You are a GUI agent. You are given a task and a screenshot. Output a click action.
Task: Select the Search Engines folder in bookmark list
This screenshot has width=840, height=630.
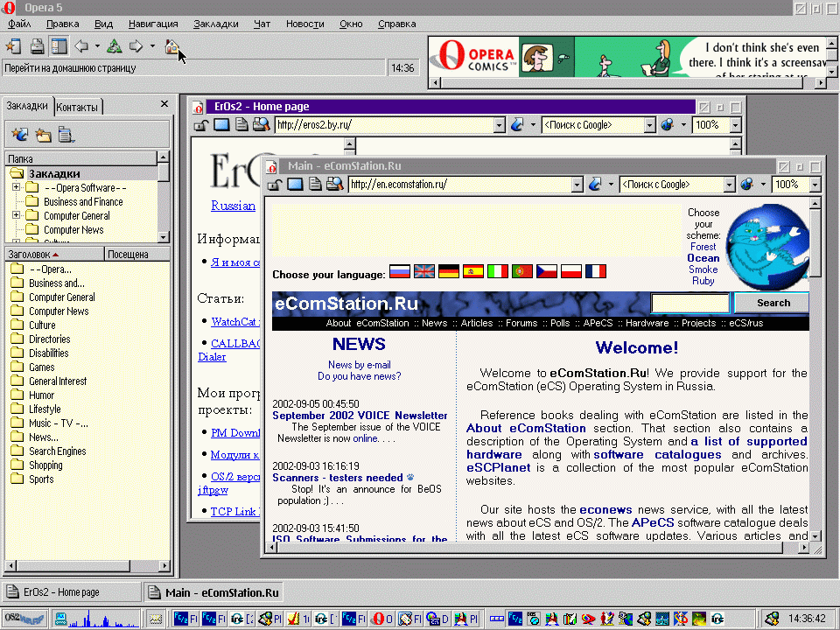pos(58,451)
